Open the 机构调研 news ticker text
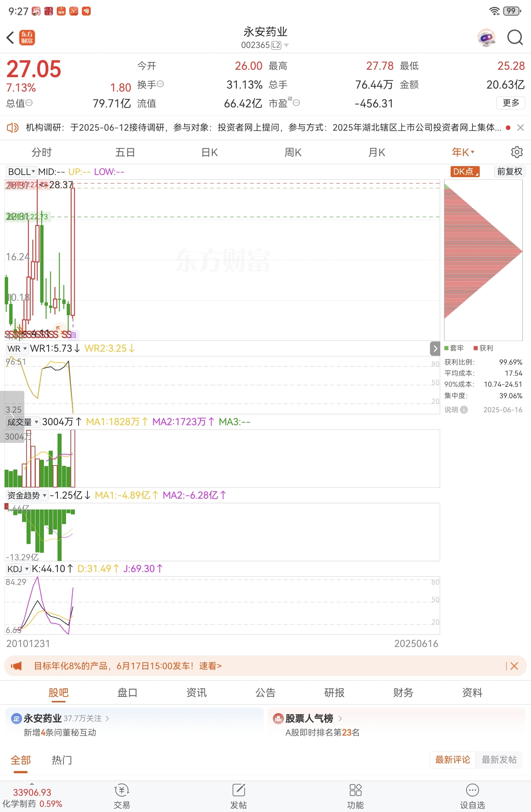This screenshot has height=812, width=531. (263, 128)
